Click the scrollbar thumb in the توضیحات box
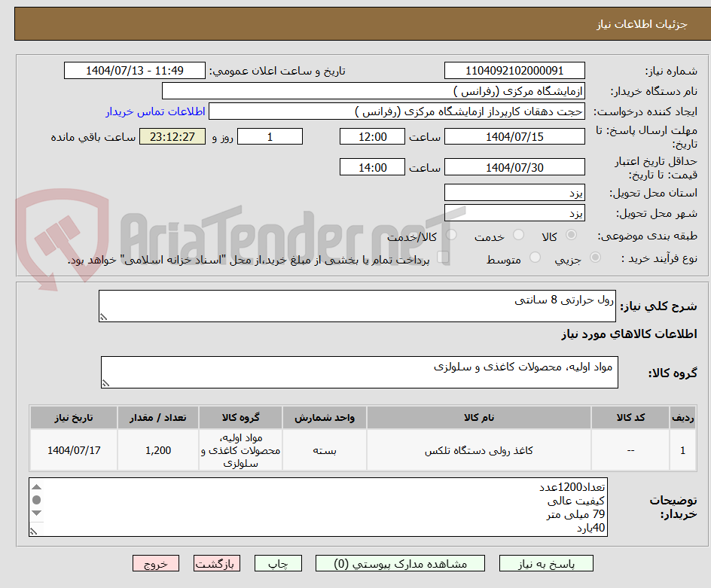Viewport: 711px width, 588px height. click(37, 500)
